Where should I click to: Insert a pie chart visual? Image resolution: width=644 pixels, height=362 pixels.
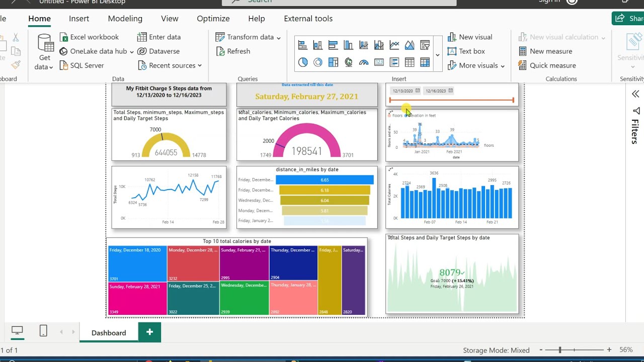pyautogui.click(x=302, y=62)
